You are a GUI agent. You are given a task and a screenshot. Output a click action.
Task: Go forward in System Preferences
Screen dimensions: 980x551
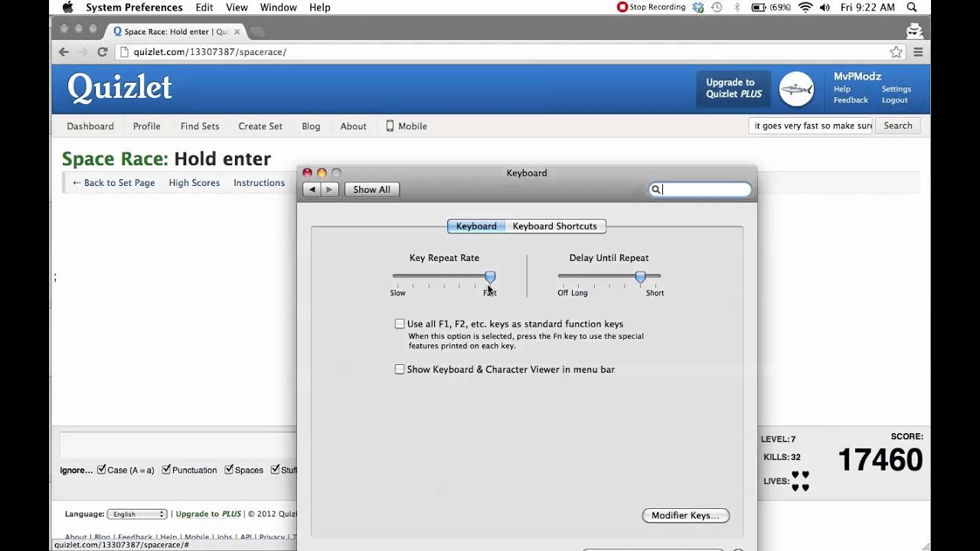329,190
